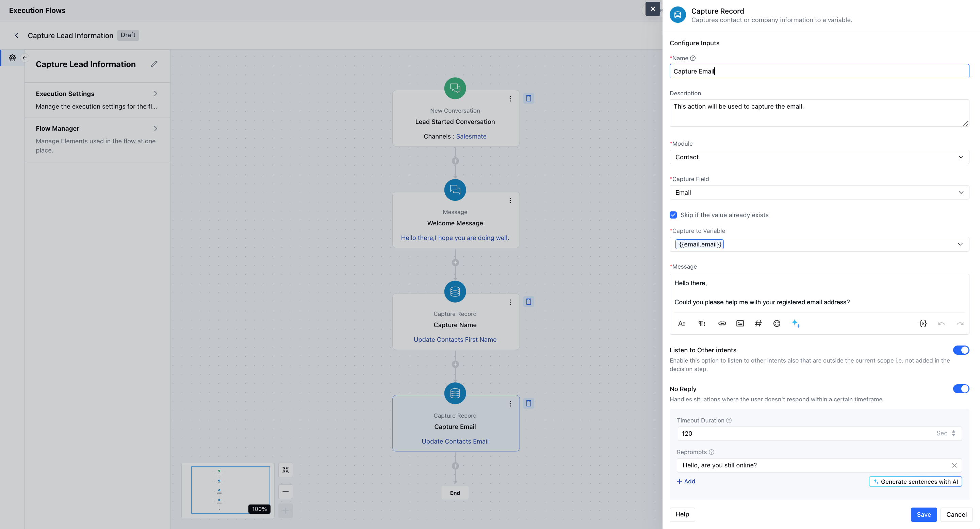Open the font formatting icon

pyautogui.click(x=681, y=323)
